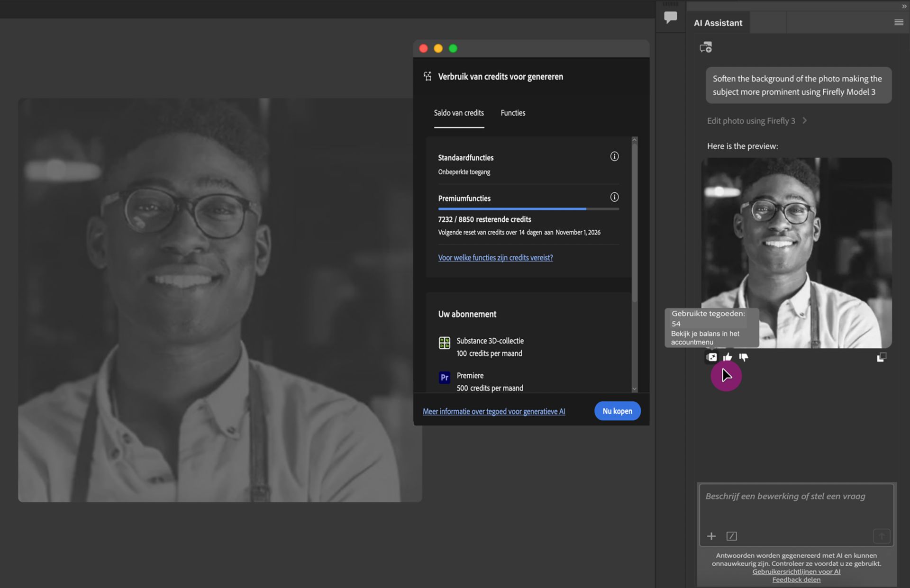
Task: Open 'Voor welke functies zijn credits vereist?' link
Action: (495, 258)
